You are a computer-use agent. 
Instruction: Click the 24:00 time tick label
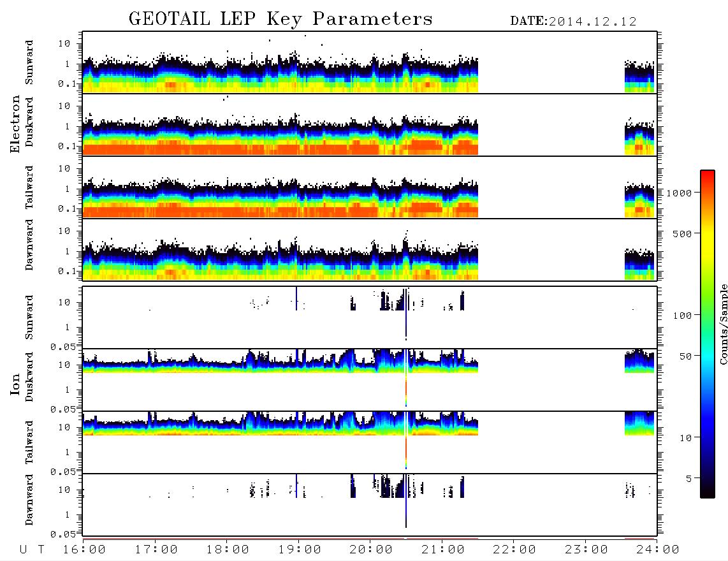click(x=658, y=550)
